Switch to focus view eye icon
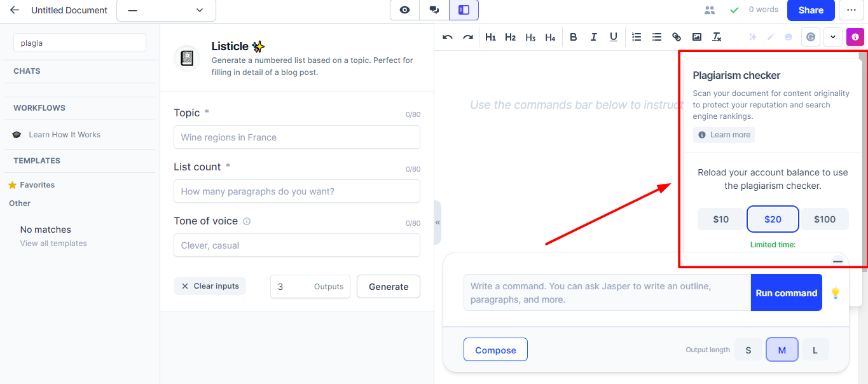The image size is (868, 384). (x=404, y=10)
